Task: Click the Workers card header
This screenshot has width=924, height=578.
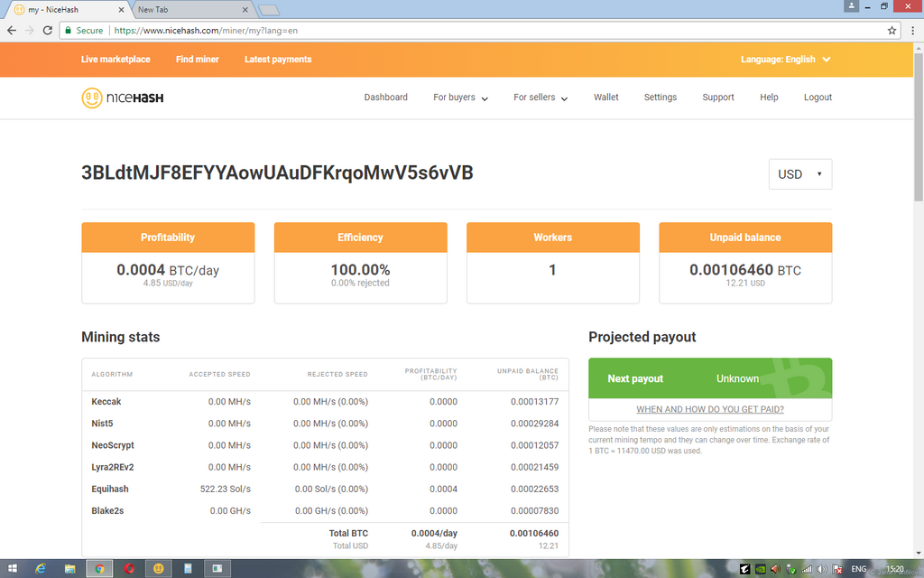Action: [x=553, y=238]
